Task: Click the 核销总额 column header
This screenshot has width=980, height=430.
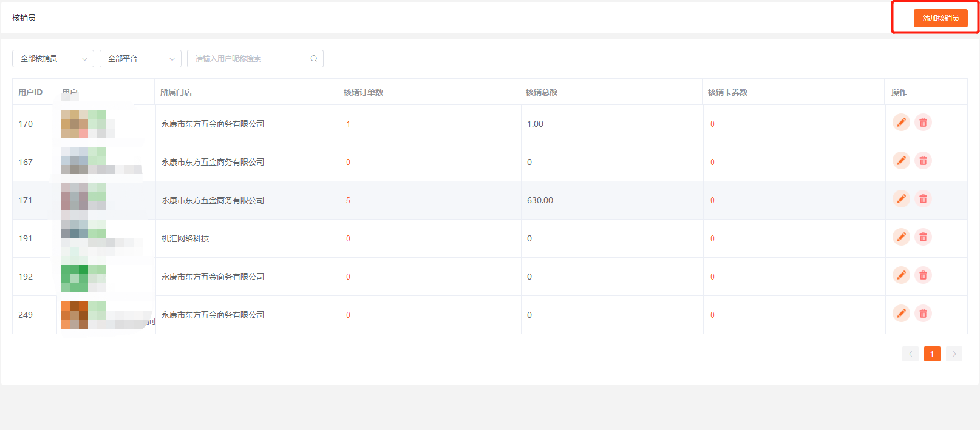Action: [542, 92]
